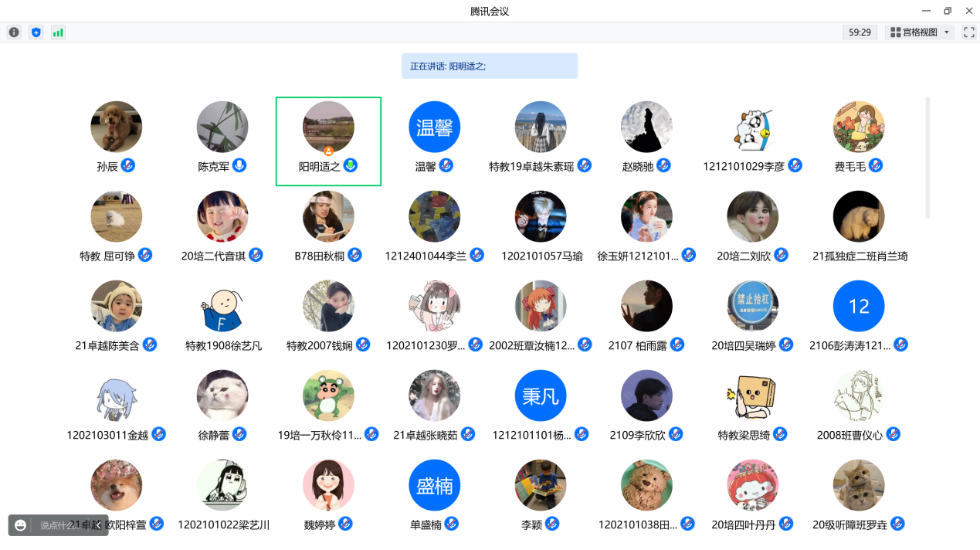Expand the 宫格视图 layout dropdown
The height and width of the screenshot is (550, 980).
920,32
